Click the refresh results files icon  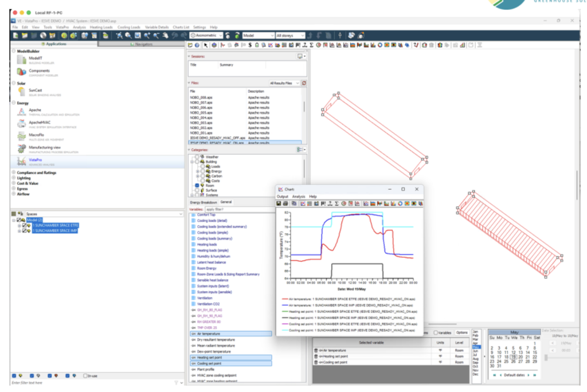point(304,83)
